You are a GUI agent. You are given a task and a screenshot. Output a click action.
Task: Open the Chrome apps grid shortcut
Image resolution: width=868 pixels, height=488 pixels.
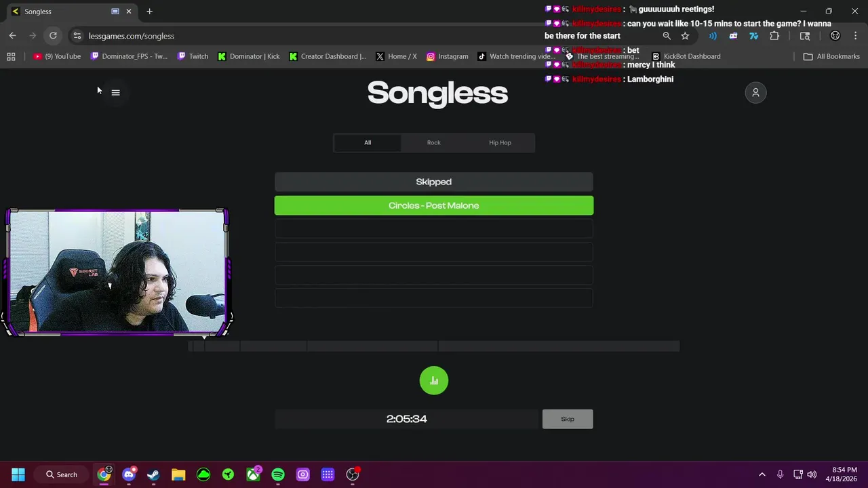(11, 56)
